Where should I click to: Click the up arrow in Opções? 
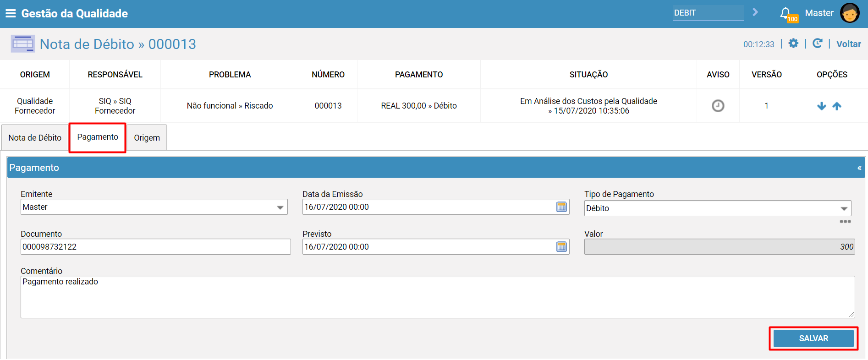(837, 106)
